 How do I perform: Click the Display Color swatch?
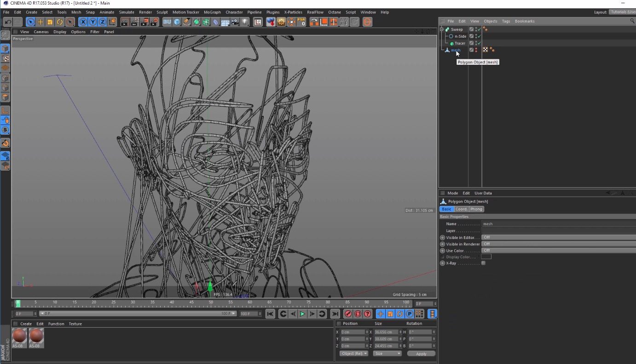[486, 257]
